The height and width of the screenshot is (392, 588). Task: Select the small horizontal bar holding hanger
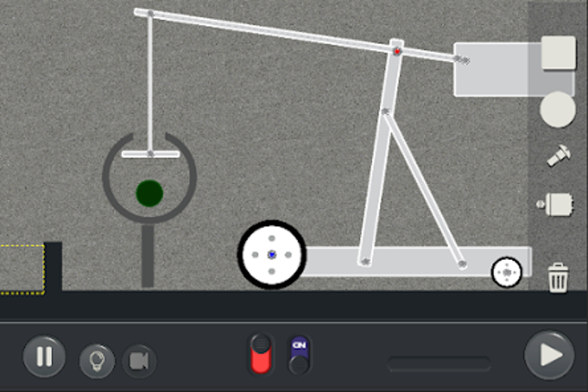point(150,154)
